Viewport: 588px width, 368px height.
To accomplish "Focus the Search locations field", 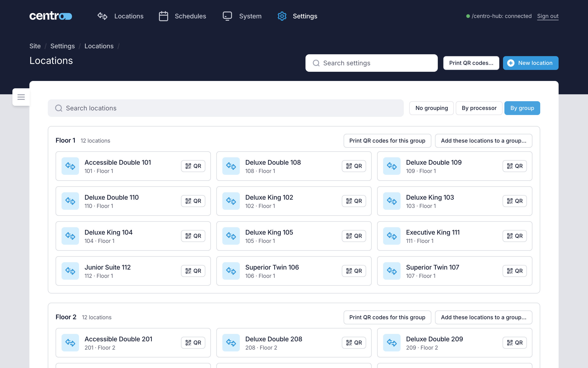I will coord(226,108).
